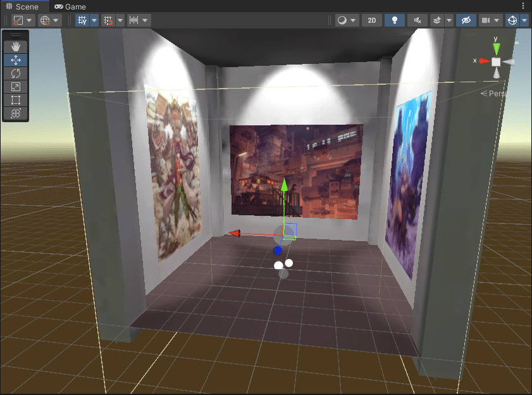This screenshot has height=395, width=532.
Task: Click the tools overlay drag handle
Action: (16, 35)
